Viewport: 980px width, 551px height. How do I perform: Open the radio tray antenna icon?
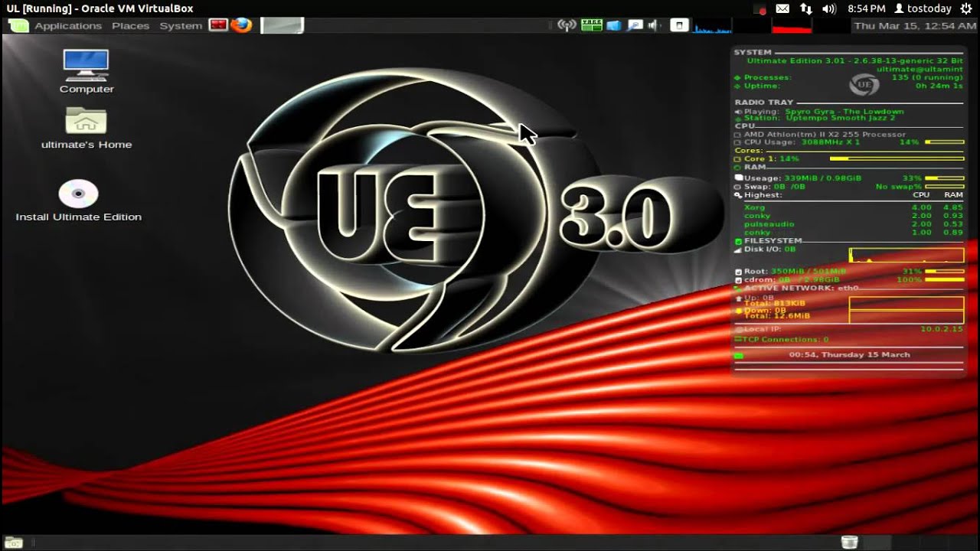pos(567,25)
